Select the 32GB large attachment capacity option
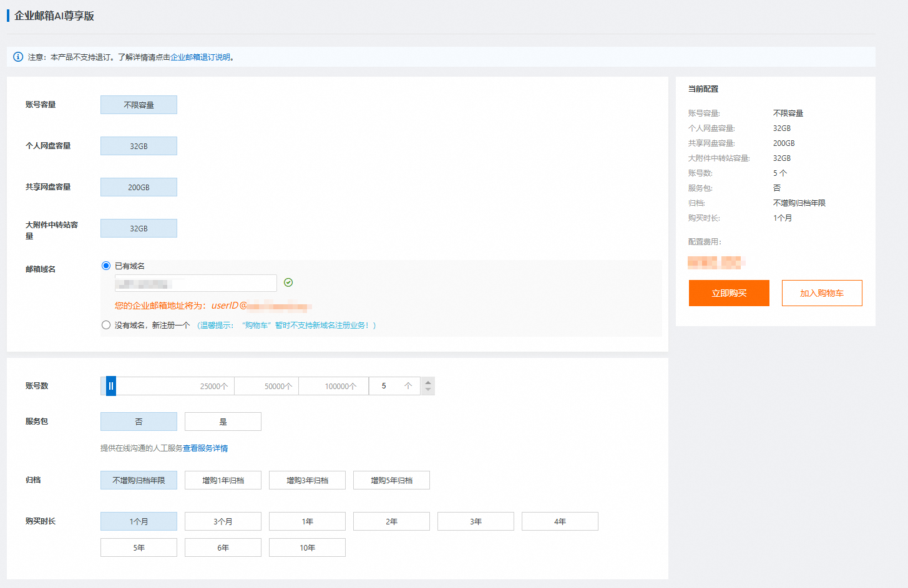Image resolution: width=908 pixels, height=588 pixels. tap(139, 228)
